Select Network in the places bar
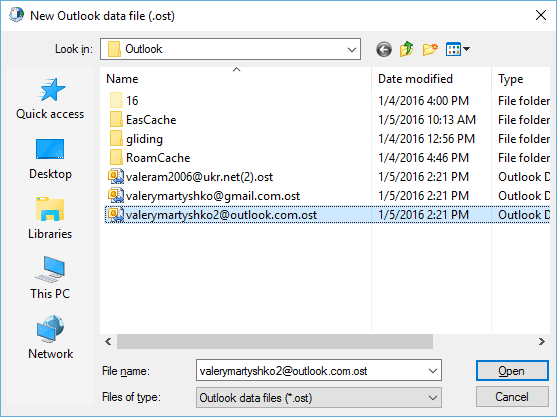 [50, 337]
